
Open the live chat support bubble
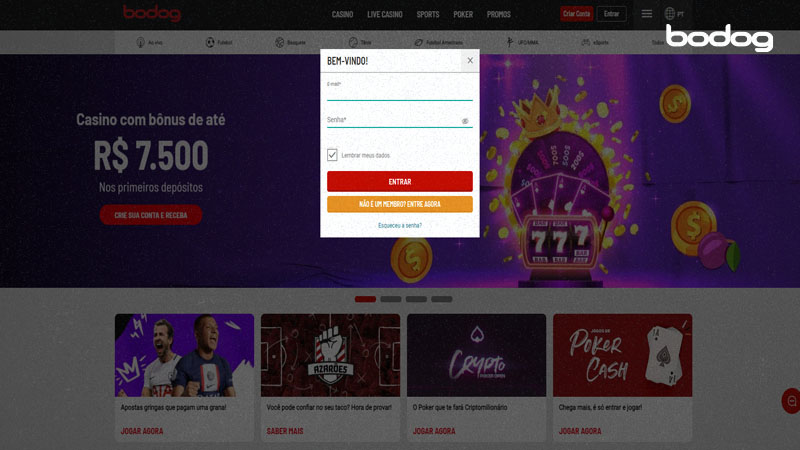791,401
